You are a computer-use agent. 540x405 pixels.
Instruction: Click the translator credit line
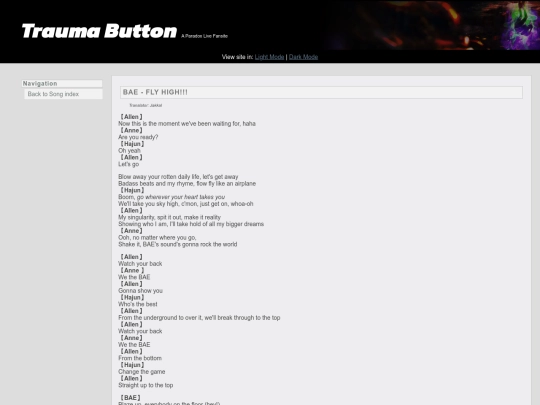click(x=146, y=105)
